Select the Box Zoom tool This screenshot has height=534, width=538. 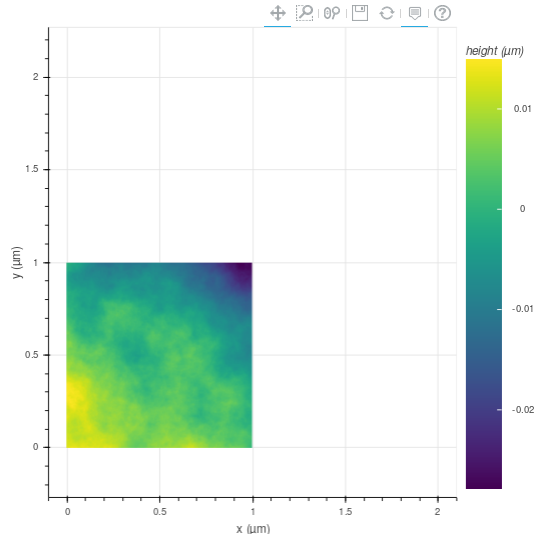(305, 13)
